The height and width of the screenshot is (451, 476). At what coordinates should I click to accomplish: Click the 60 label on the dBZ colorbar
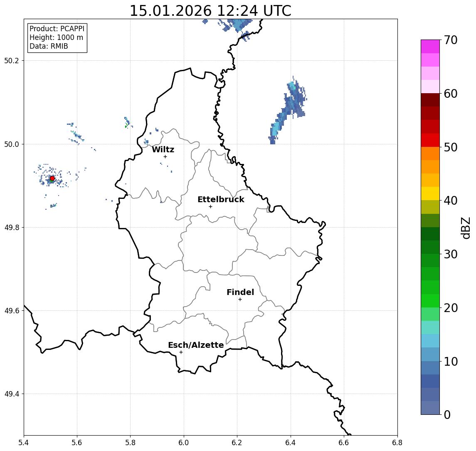(451, 94)
